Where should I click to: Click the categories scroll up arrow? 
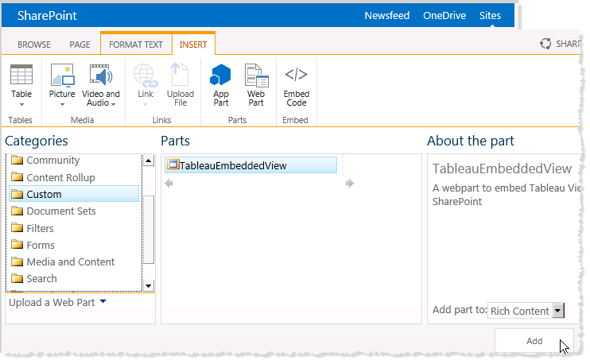click(149, 161)
